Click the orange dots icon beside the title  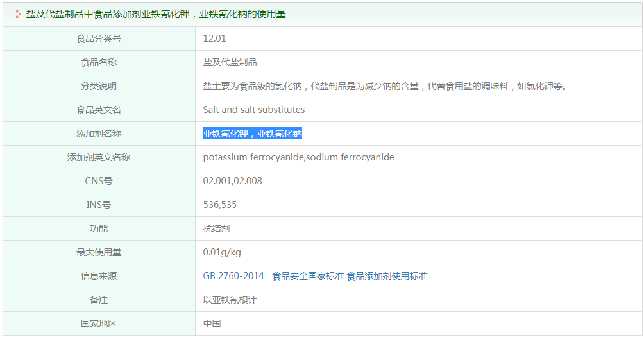click(18, 14)
